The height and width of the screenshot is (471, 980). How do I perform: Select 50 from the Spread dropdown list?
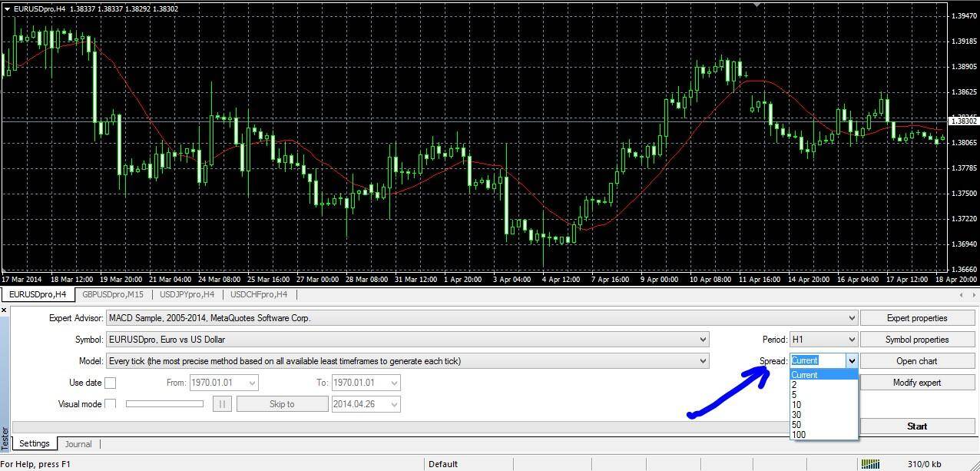797,424
